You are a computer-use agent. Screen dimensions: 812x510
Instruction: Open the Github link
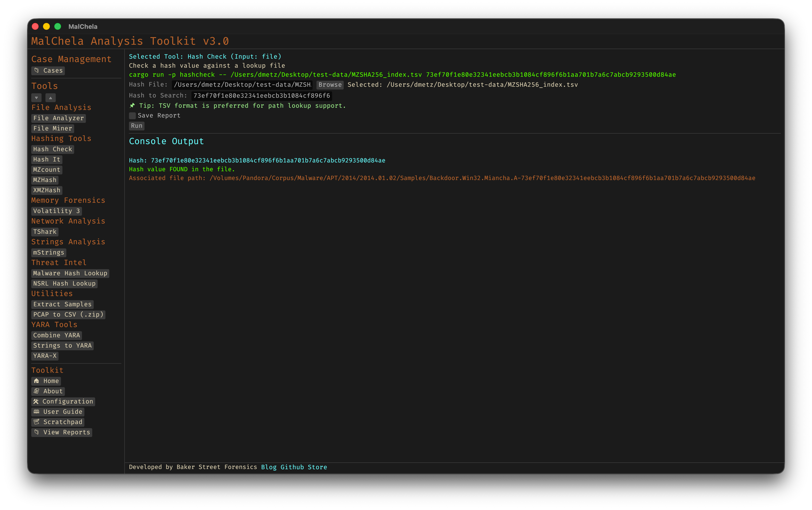click(292, 467)
